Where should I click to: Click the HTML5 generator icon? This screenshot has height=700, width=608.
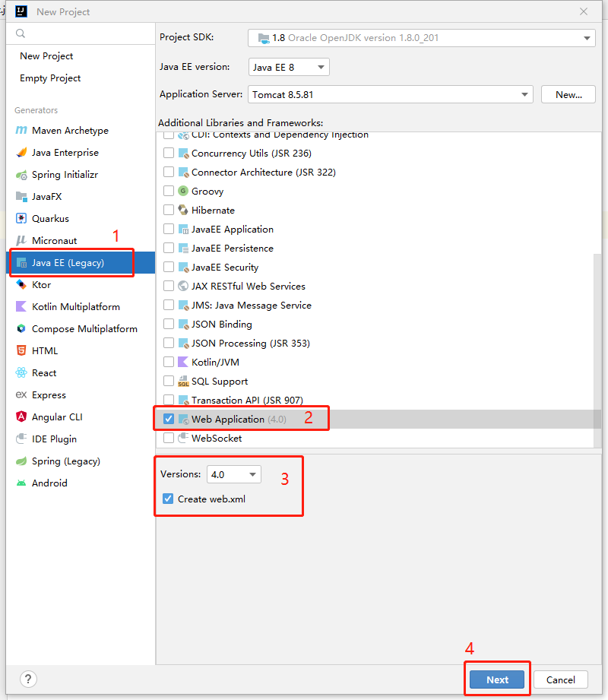[21, 350]
